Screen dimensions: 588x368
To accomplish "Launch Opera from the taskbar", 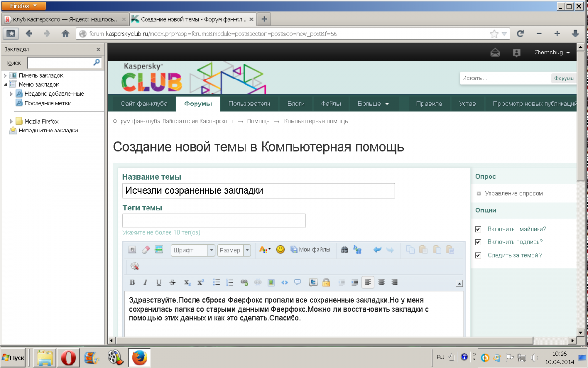I will pyautogui.click(x=69, y=357).
